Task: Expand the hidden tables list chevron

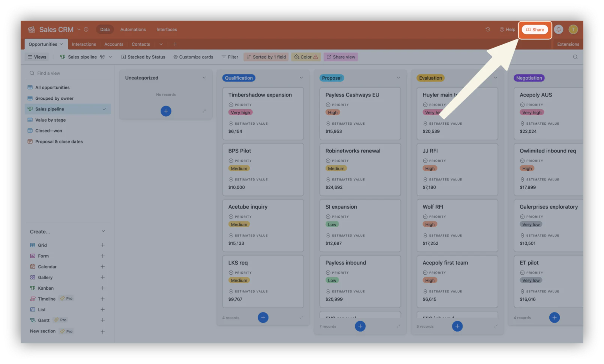Action: coord(161,44)
